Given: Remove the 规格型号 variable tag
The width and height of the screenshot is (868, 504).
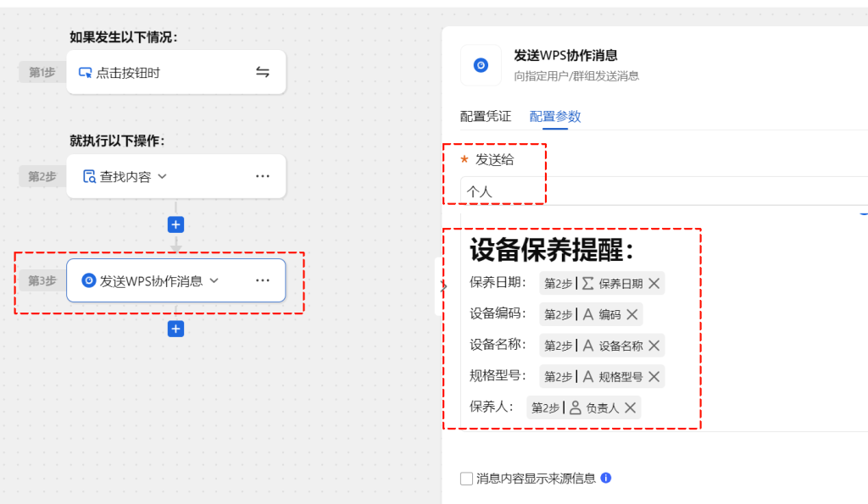Looking at the screenshot, I should tap(654, 376).
